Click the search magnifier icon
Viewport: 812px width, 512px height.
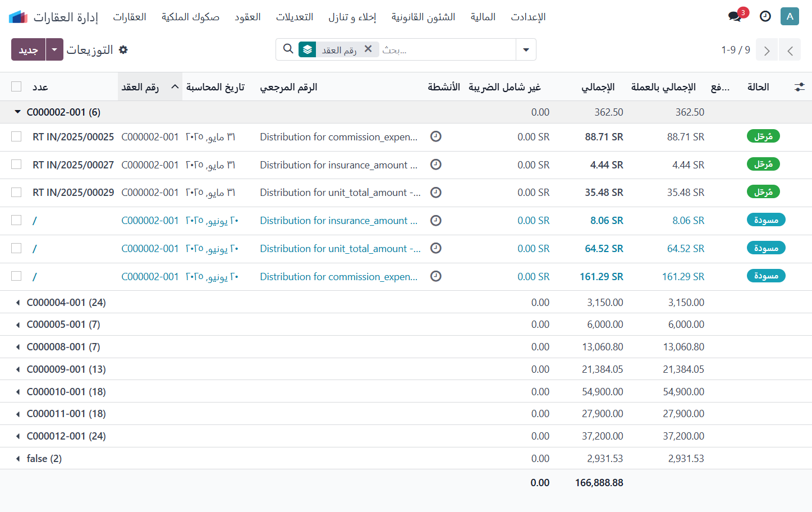pyautogui.click(x=288, y=49)
